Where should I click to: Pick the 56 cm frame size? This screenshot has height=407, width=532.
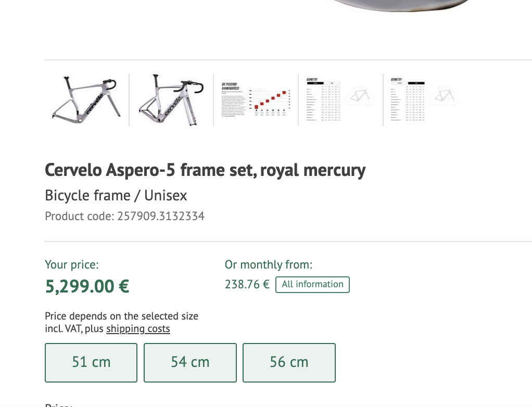[x=289, y=362]
